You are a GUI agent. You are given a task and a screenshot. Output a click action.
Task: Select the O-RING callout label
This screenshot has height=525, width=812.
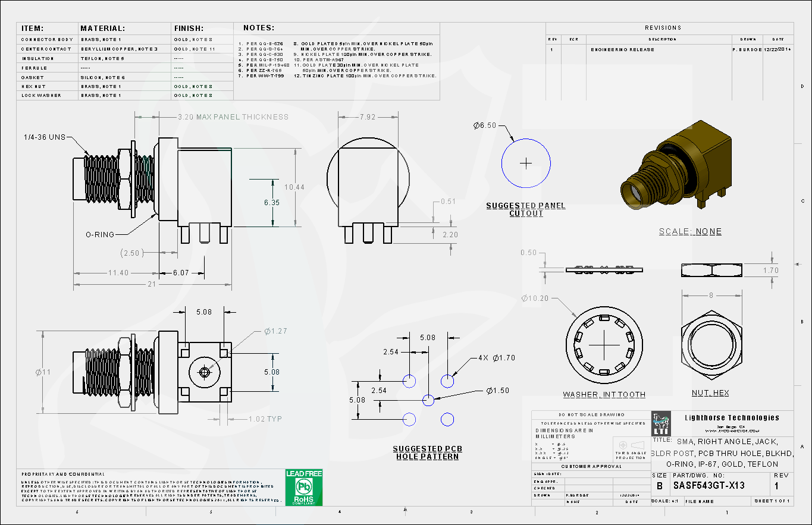tap(99, 234)
